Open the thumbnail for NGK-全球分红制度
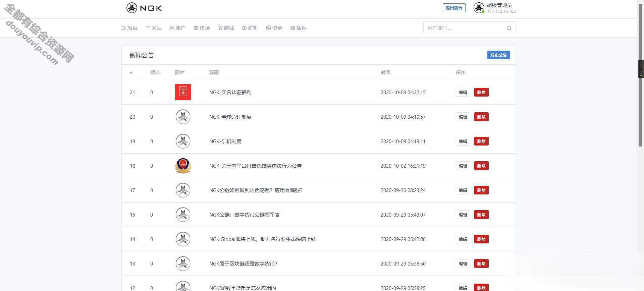 coord(183,117)
